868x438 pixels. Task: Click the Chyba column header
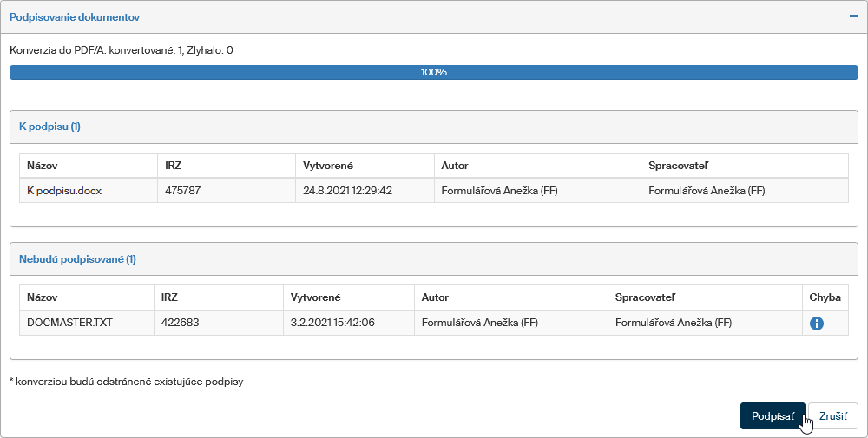point(825,297)
